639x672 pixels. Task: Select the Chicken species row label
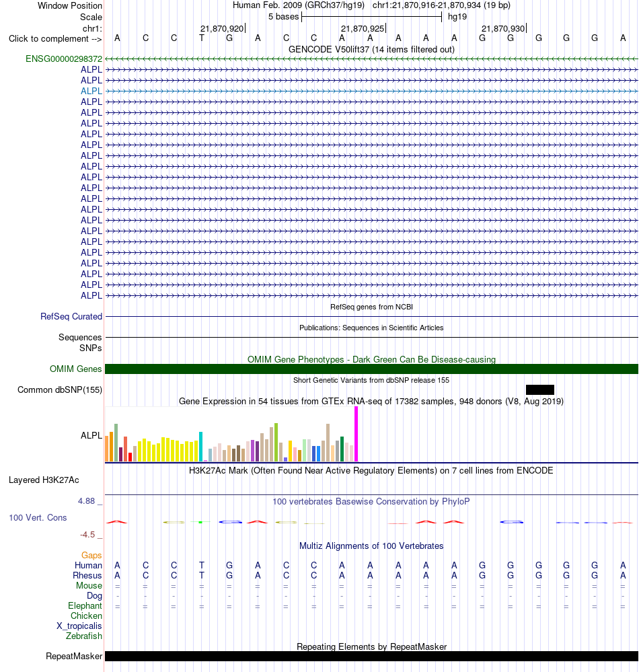87,616
